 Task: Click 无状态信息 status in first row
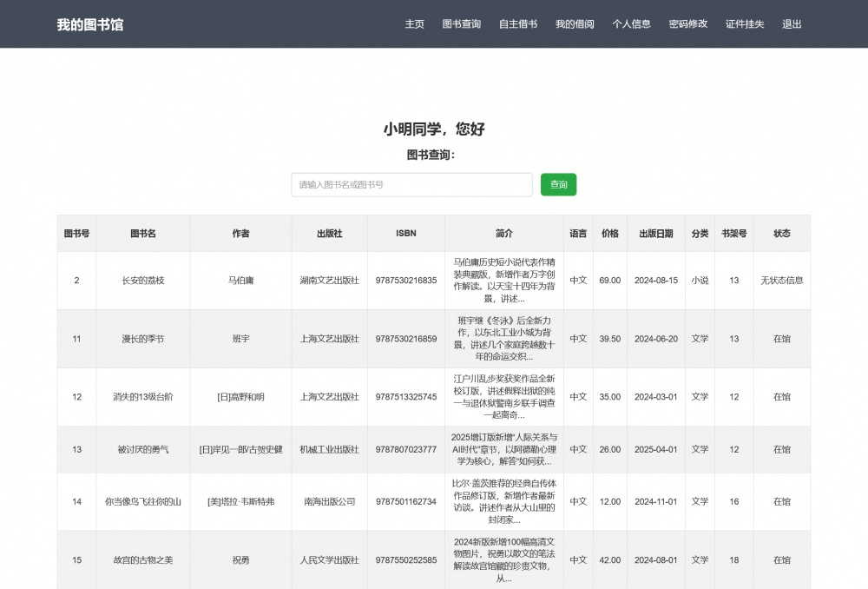(x=781, y=281)
